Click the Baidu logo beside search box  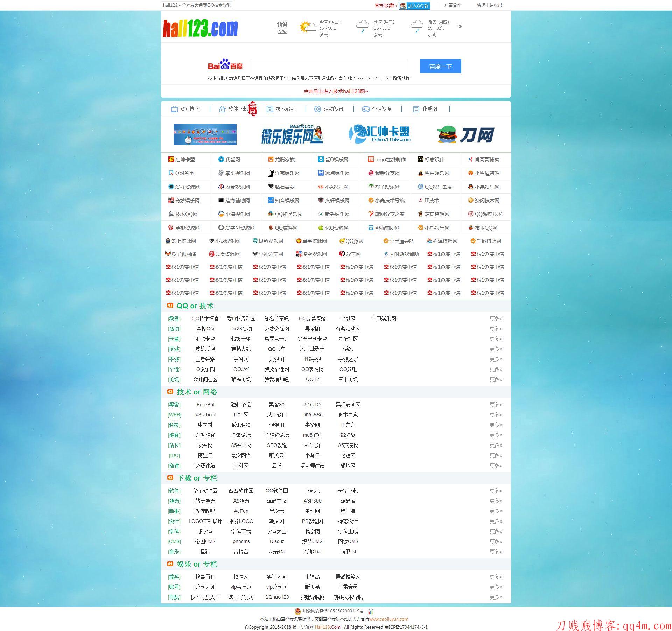point(225,64)
